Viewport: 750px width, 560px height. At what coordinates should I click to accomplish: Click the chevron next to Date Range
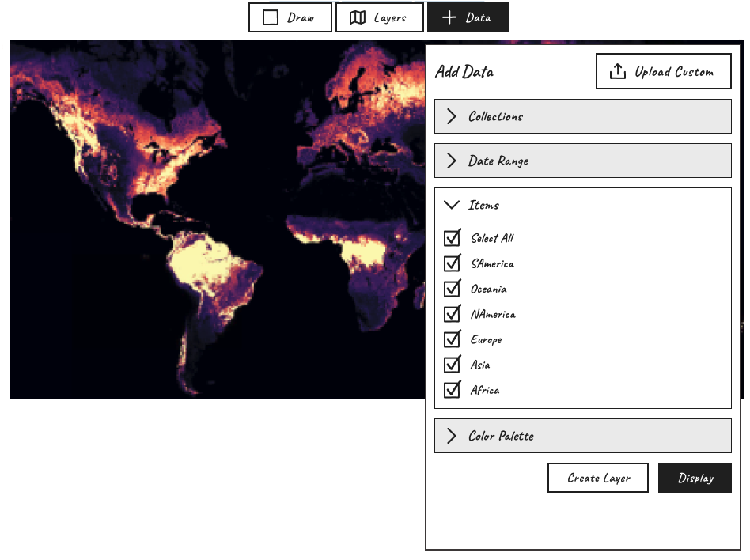pyautogui.click(x=451, y=161)
